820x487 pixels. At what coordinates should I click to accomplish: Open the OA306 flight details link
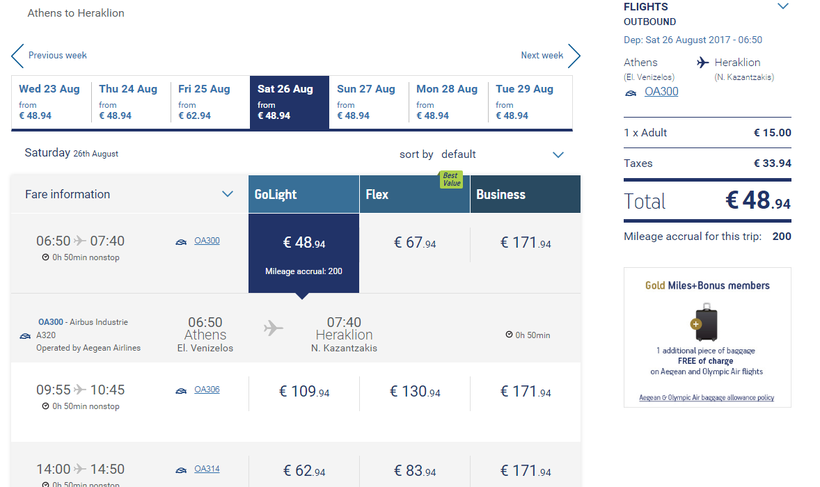point(207,390)
